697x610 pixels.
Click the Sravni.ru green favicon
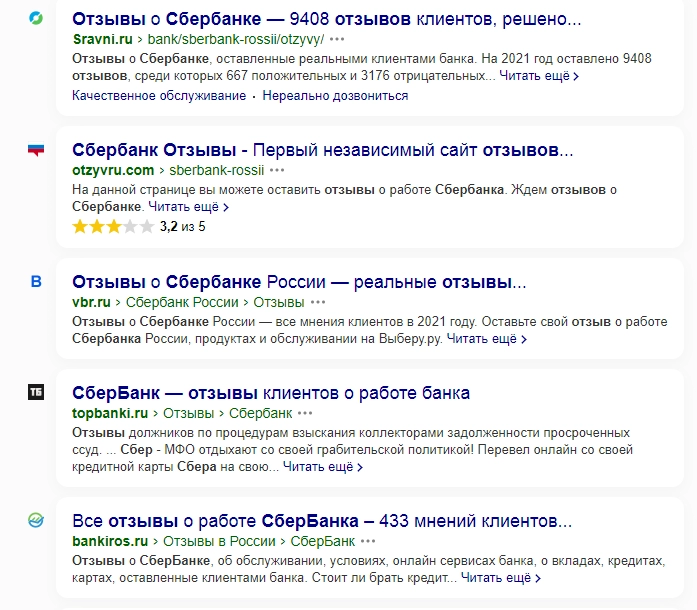pyautogui.click(x=36, y=18)
